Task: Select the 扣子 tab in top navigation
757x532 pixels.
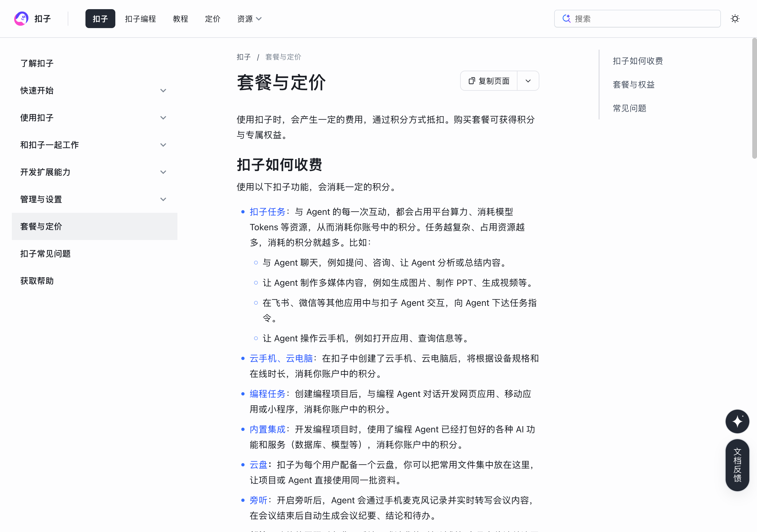Action: click(100, 19)
